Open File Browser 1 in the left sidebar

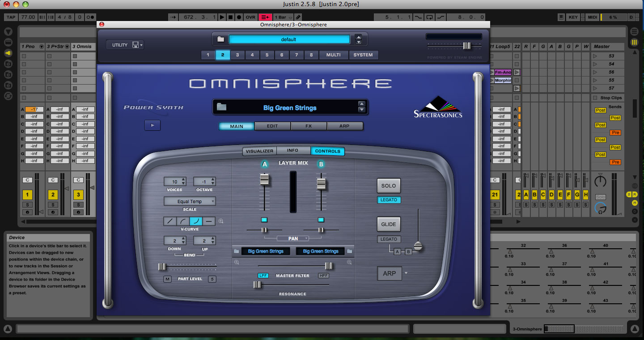pyautogui.click(x=8, y=64)
